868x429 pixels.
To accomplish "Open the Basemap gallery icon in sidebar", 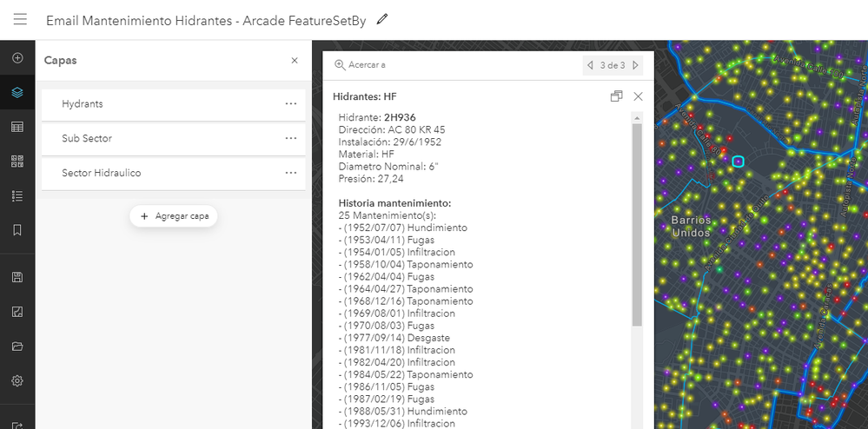I will (x=17, y=161).
